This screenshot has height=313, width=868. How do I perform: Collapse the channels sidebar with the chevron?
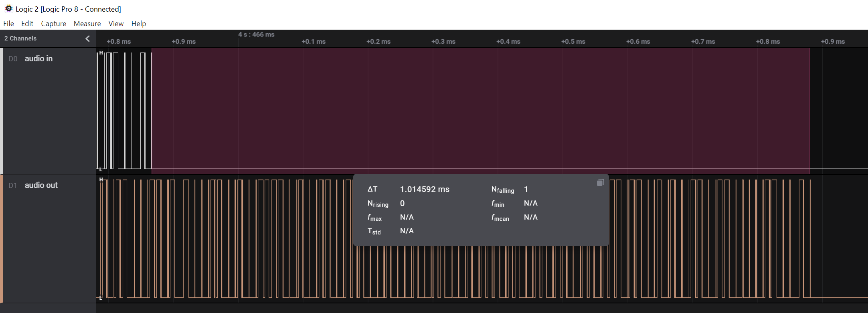(x=88, y=38)
